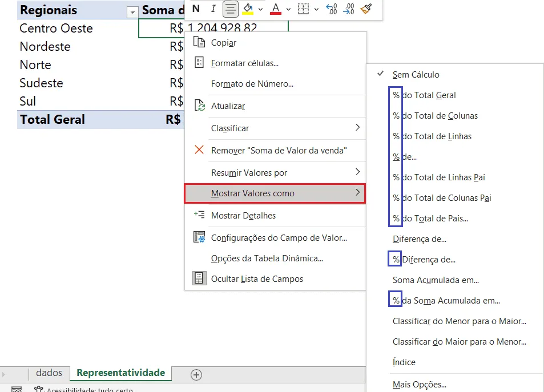Click the center align icon
The height and width of the screenshot is (392, 544).
pos(231,9)
